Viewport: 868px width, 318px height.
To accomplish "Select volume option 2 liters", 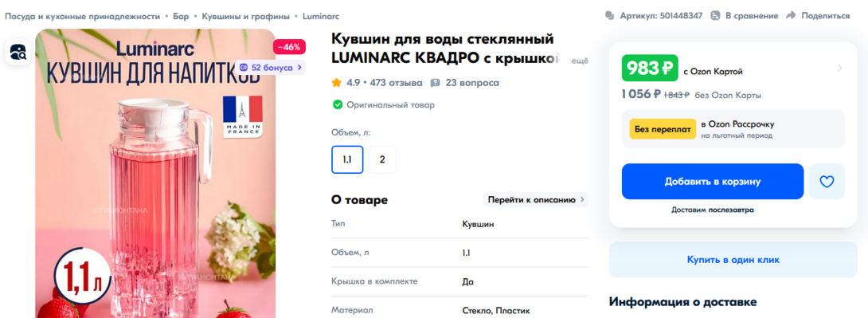I will pos(382,159).
